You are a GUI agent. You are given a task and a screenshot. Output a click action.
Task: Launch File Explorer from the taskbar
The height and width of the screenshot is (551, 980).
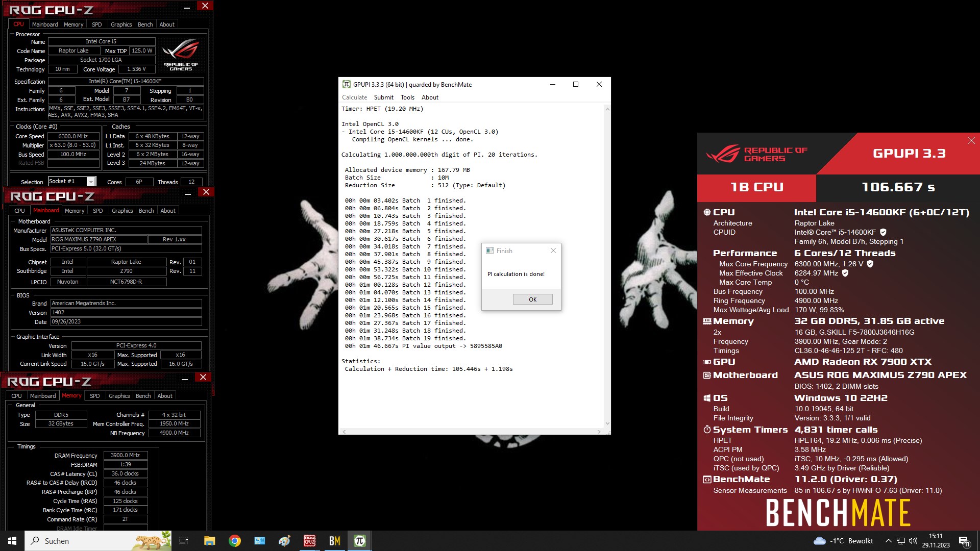(x=209, y=541)
